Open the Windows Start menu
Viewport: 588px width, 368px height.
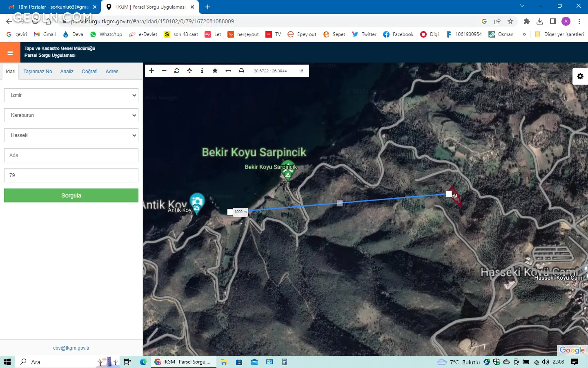(7, 362)
